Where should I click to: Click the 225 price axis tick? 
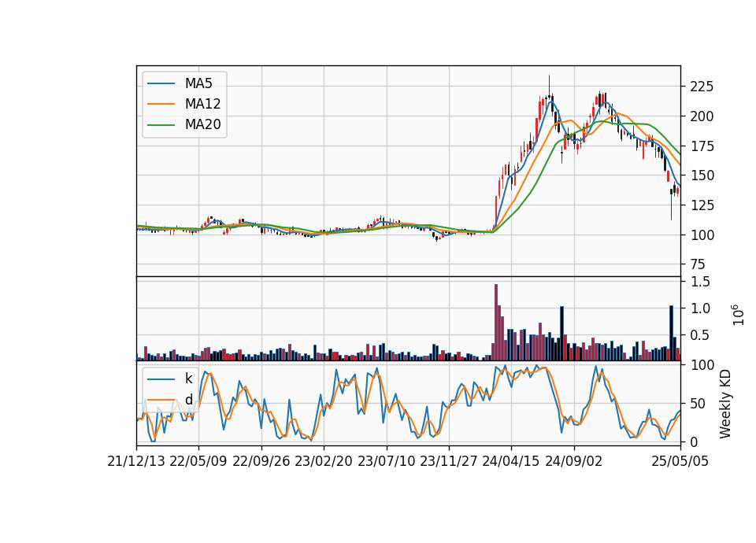pyautogui.click(x=702, y=87)
